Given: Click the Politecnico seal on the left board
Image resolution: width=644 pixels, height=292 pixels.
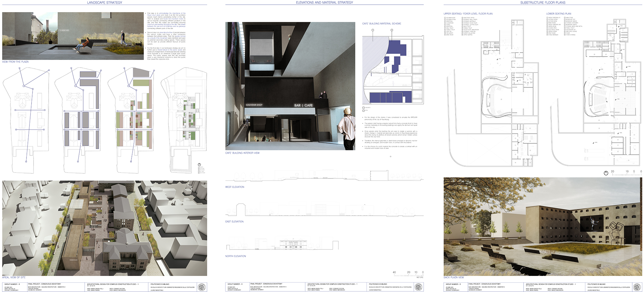Looking at the screenshot, I should 202,287.
